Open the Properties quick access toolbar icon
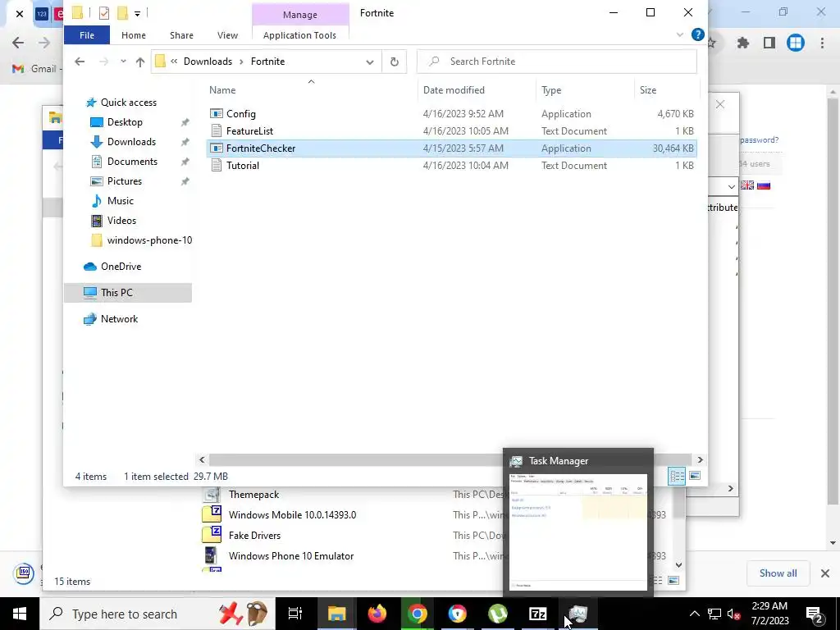 pos(104,13)
